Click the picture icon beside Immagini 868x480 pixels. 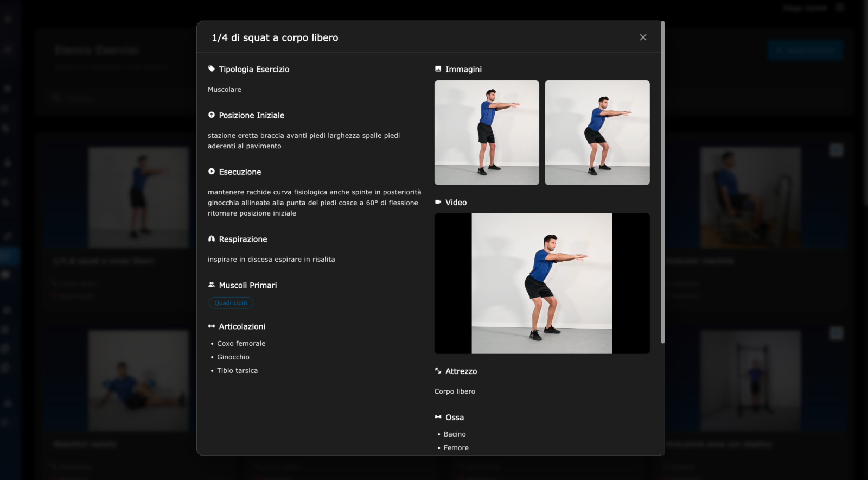click(438, 69)
